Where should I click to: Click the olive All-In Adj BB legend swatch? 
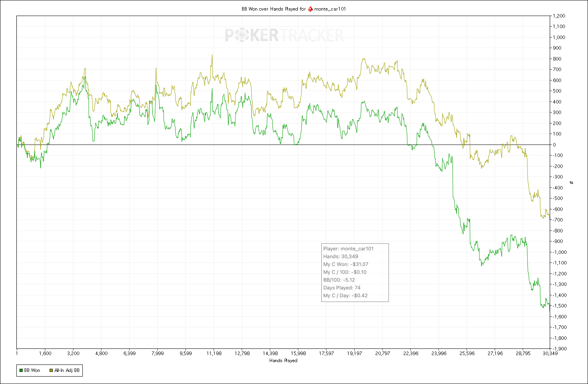point(51,370)
